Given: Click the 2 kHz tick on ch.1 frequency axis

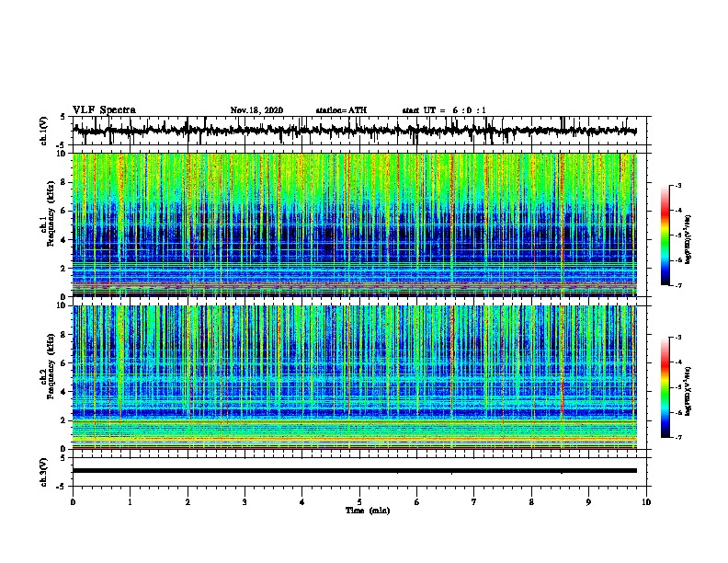Looking at the screenshot, I should coord(64,269).
